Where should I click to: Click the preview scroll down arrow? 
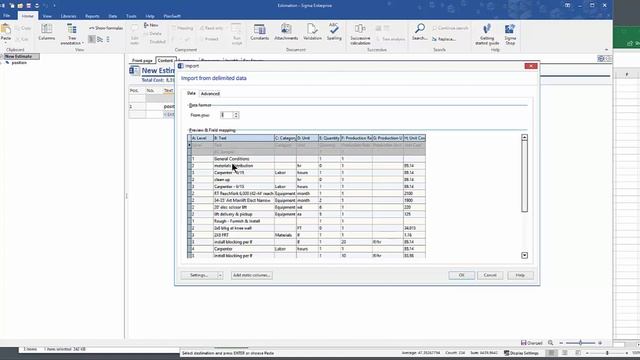524,256
